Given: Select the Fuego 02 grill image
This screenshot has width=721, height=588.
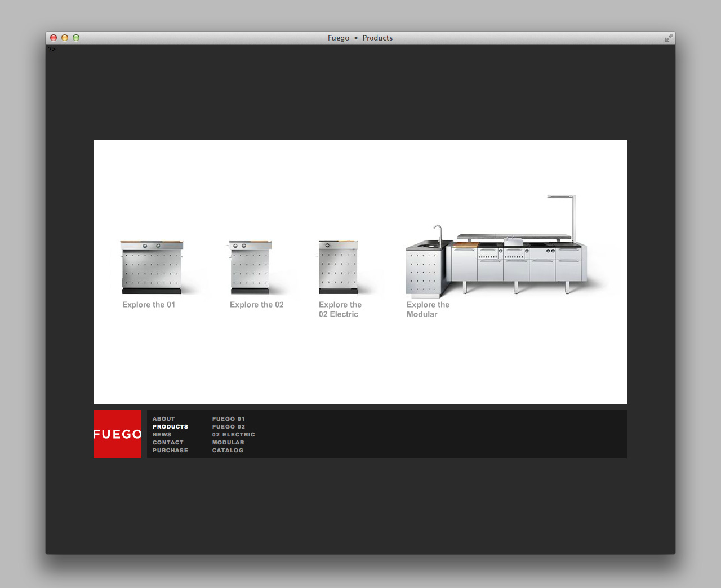Looking at the screenshot, I should coord(250,268).
